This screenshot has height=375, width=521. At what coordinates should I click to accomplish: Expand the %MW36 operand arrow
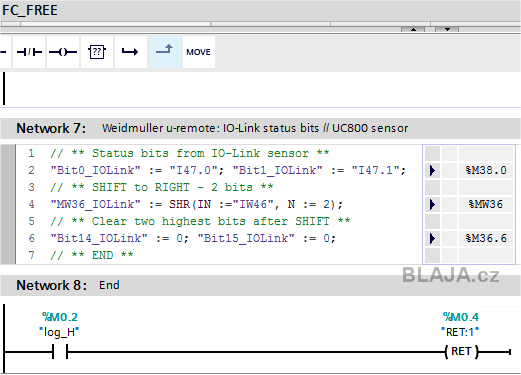432,204
